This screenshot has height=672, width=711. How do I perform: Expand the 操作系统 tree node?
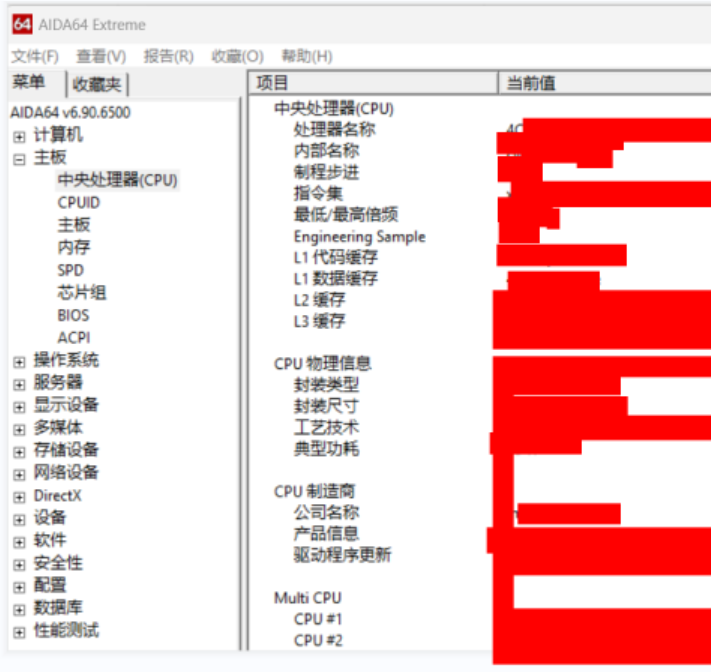[19, 362]
